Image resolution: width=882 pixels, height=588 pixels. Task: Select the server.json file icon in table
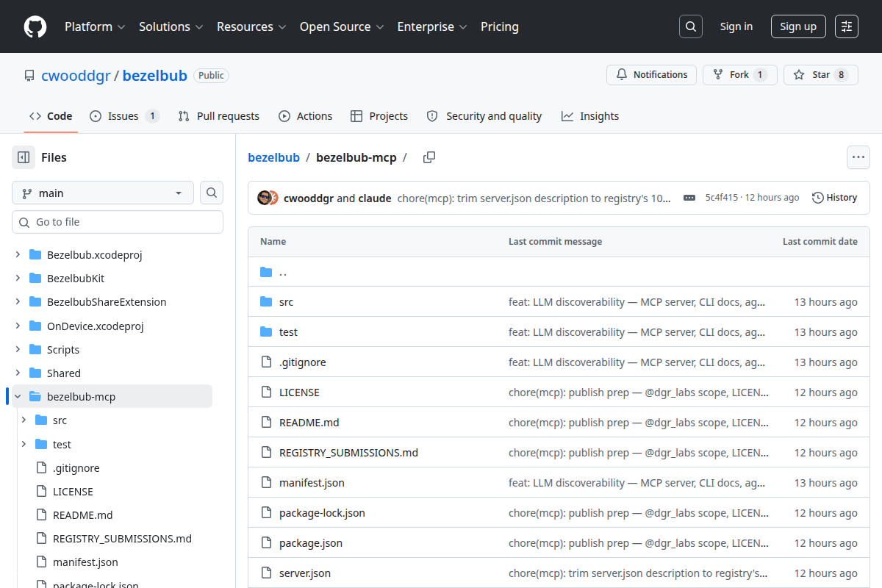(x=266, y=573)
